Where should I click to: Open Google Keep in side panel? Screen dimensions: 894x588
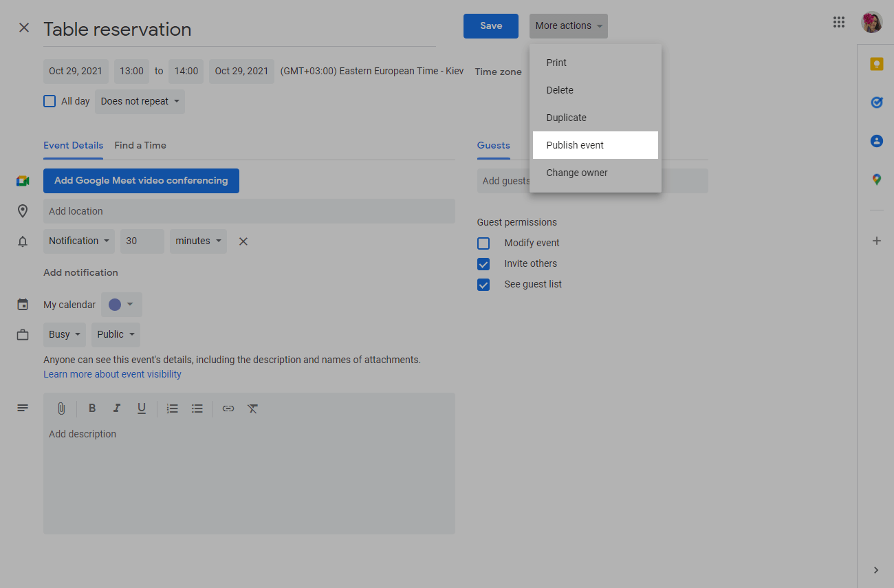coord(876,64)
